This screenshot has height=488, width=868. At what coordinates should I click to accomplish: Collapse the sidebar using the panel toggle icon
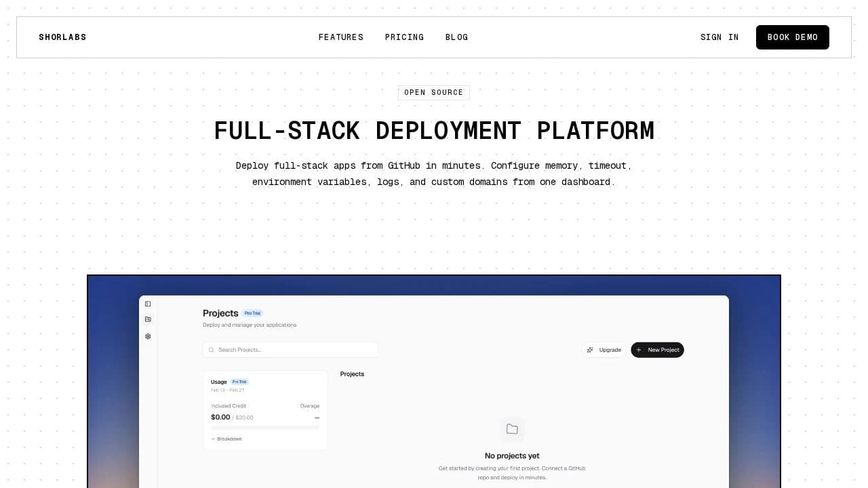[x=148, y=304]
